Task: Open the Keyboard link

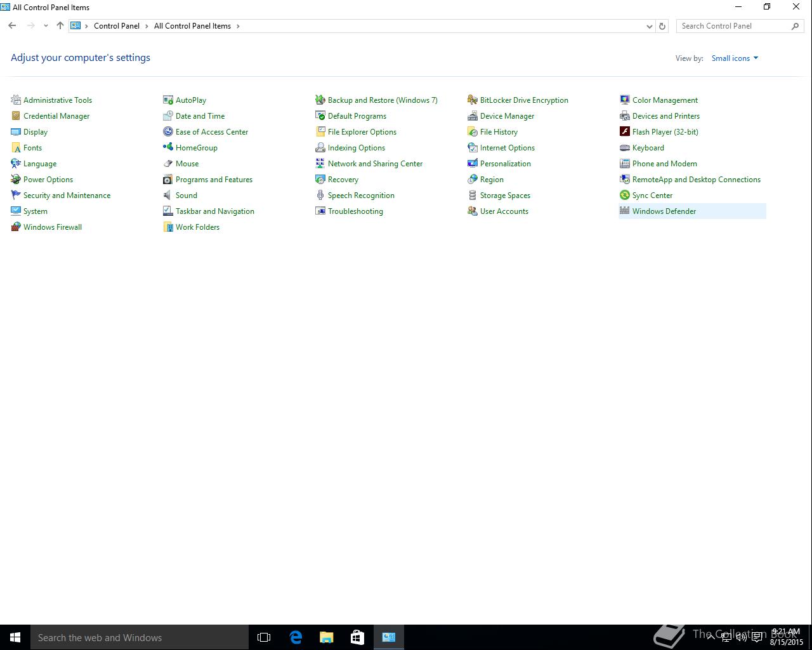Action: pos(648,148)
